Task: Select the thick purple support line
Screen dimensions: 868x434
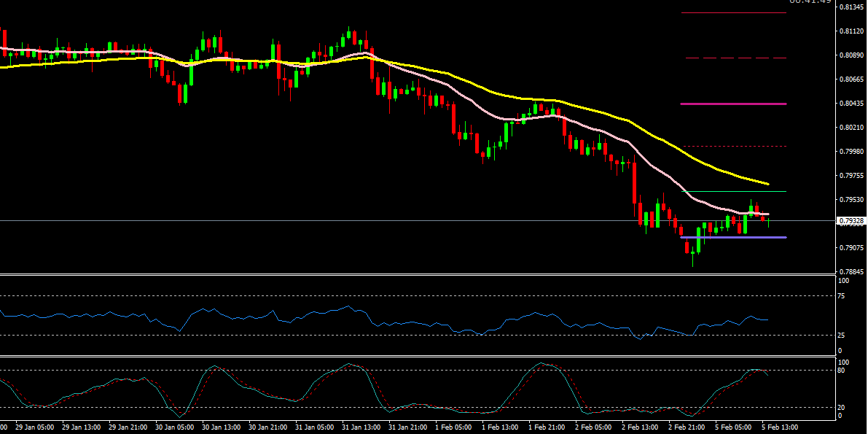Action: (733, 237)
